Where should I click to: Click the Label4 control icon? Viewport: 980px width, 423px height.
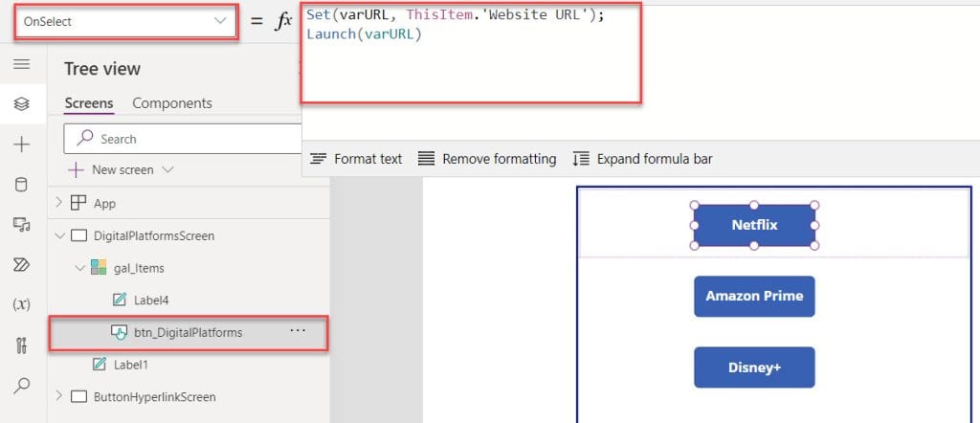(x=120, y=301)
